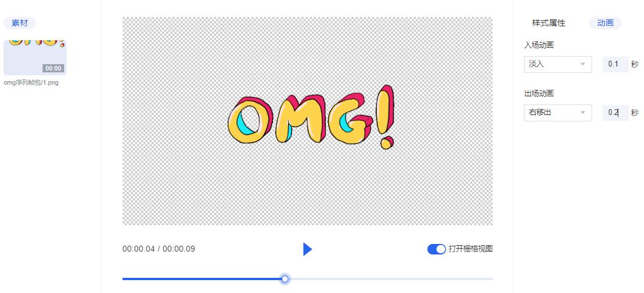Select the omg序列帧包/1.png thumbnail

35,58
